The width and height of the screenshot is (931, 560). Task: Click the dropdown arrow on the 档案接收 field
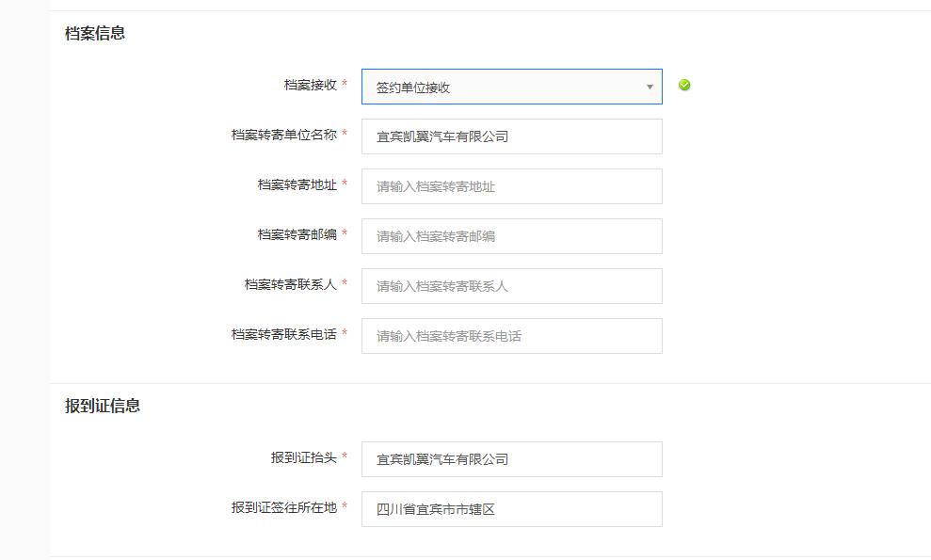point(649,86)
